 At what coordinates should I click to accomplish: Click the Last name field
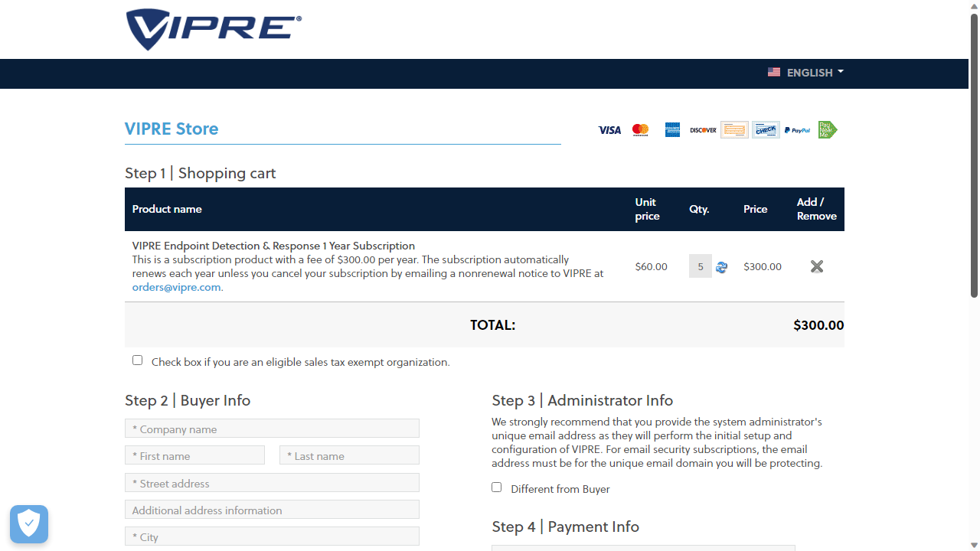click(x=349, y=455)
